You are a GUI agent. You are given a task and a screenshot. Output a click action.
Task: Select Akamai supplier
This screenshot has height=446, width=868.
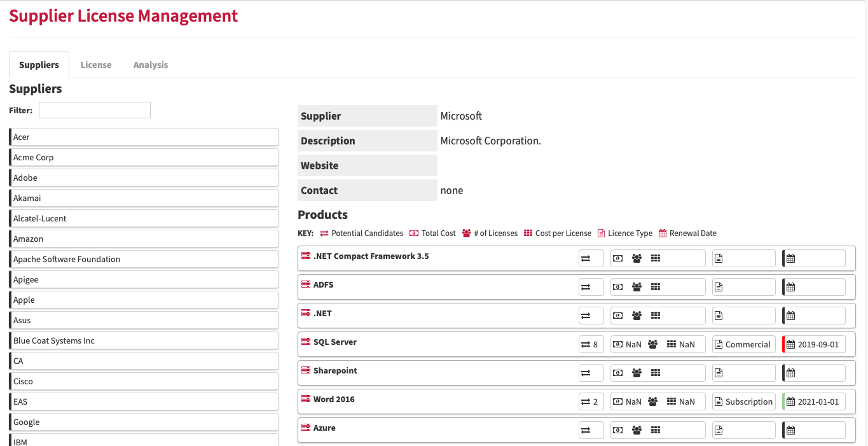pyautogui.click(x=144, y=198)
